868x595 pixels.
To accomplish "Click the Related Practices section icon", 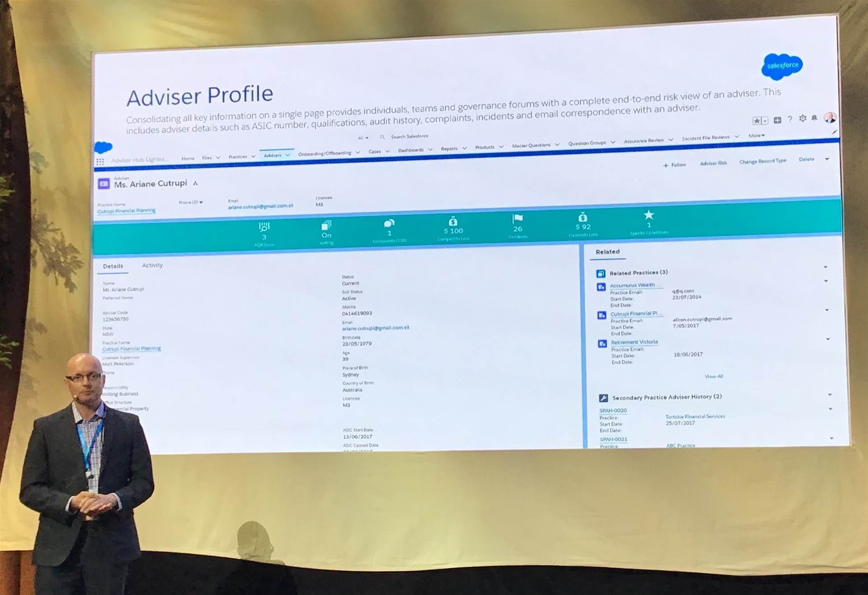I will 601,273.
